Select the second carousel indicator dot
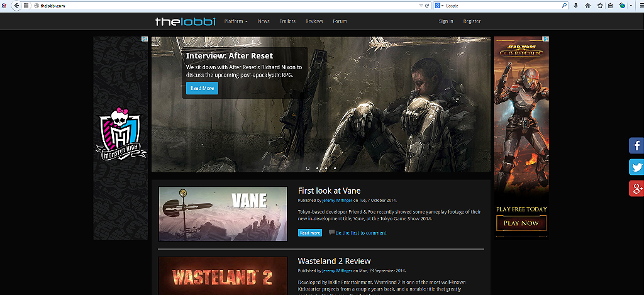The height and width of the screenshot is (295, 644). point(317,168)
